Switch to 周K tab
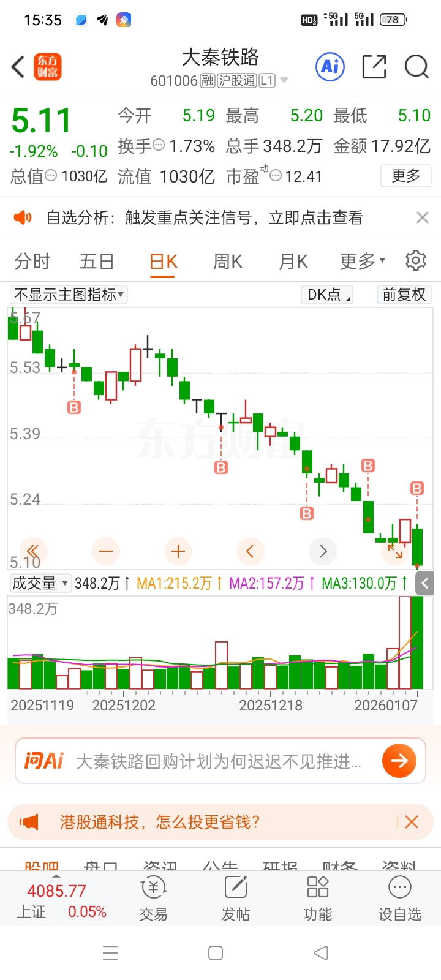Screen dimensions: 441x980 click(x=227, y=262)
